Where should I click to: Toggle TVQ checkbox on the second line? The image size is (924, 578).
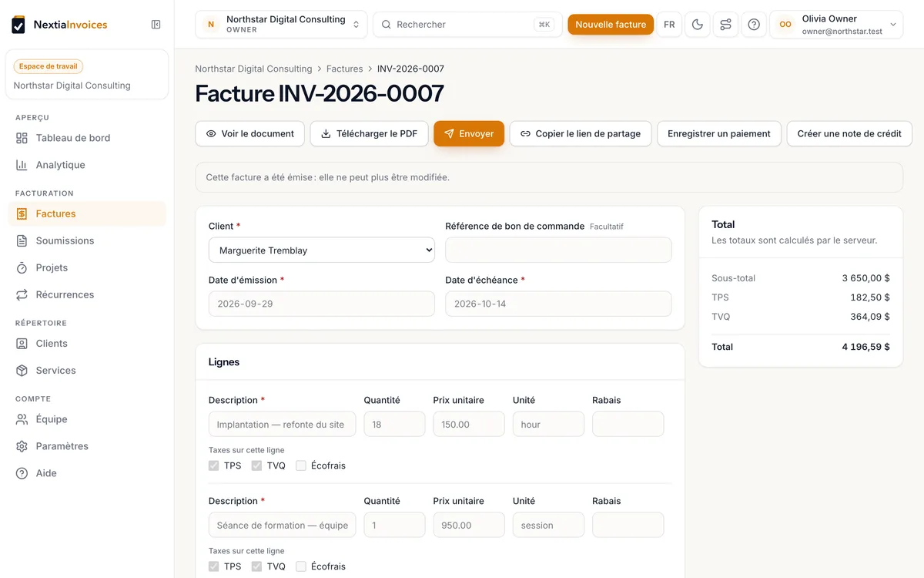coord(257,566)
